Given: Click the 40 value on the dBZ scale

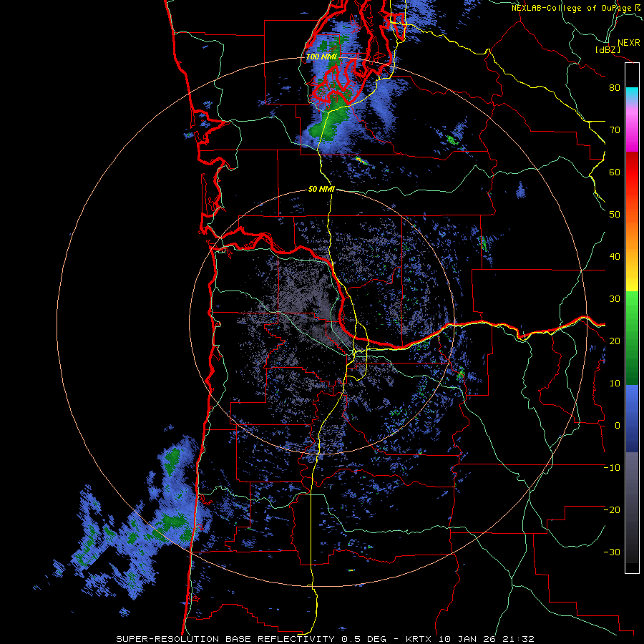Looking at the screenshot, I should (615, 257).
